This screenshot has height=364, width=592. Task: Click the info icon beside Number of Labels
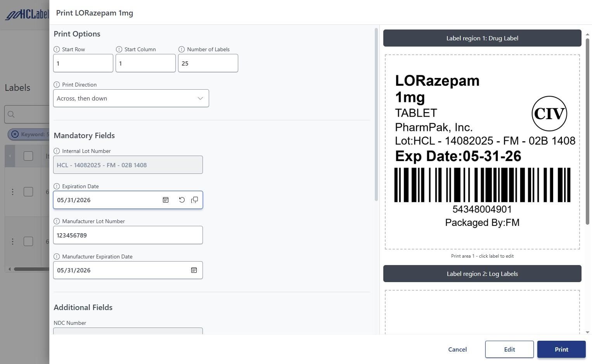tap(182, 49)
